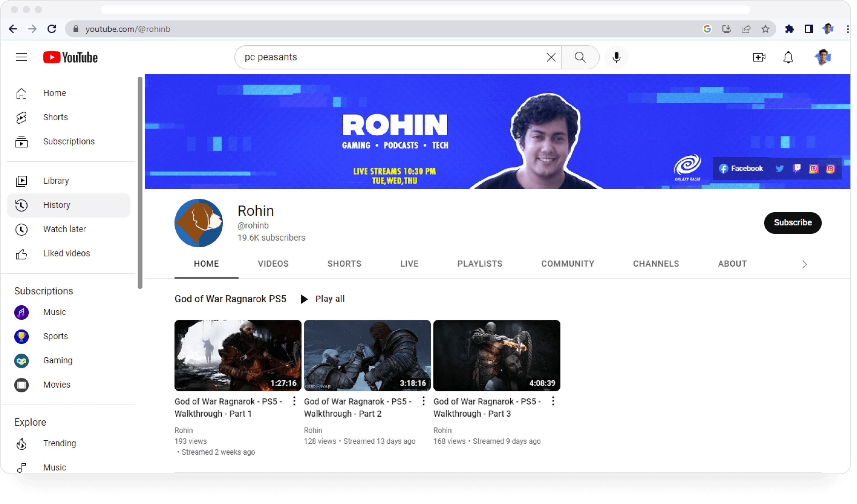
Task: Open the Facebook link on the banner
Action: coord(740,168)
